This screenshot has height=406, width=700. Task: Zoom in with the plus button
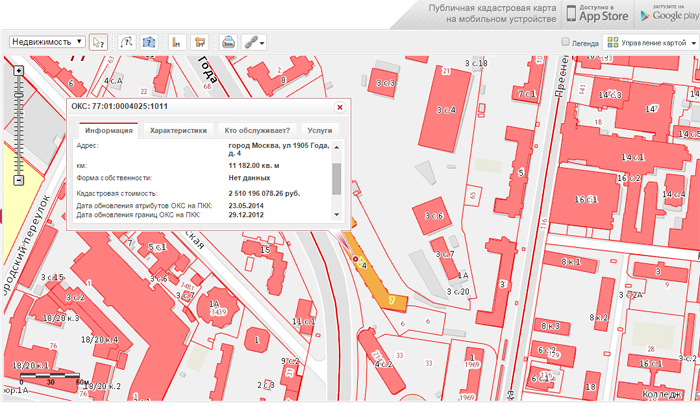18,70
